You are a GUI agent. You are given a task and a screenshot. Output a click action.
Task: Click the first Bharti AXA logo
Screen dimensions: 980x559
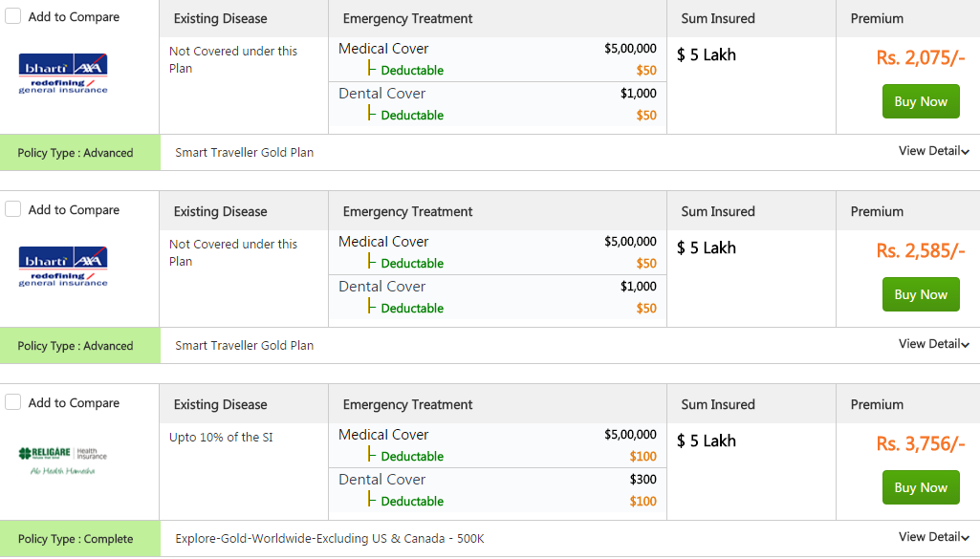click(63, 74)
